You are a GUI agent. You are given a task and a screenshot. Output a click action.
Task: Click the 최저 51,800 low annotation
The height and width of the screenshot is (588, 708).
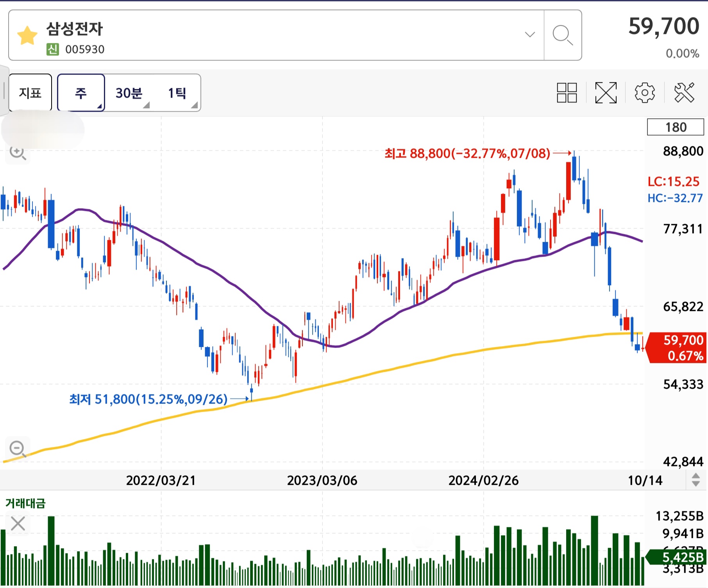148,399
